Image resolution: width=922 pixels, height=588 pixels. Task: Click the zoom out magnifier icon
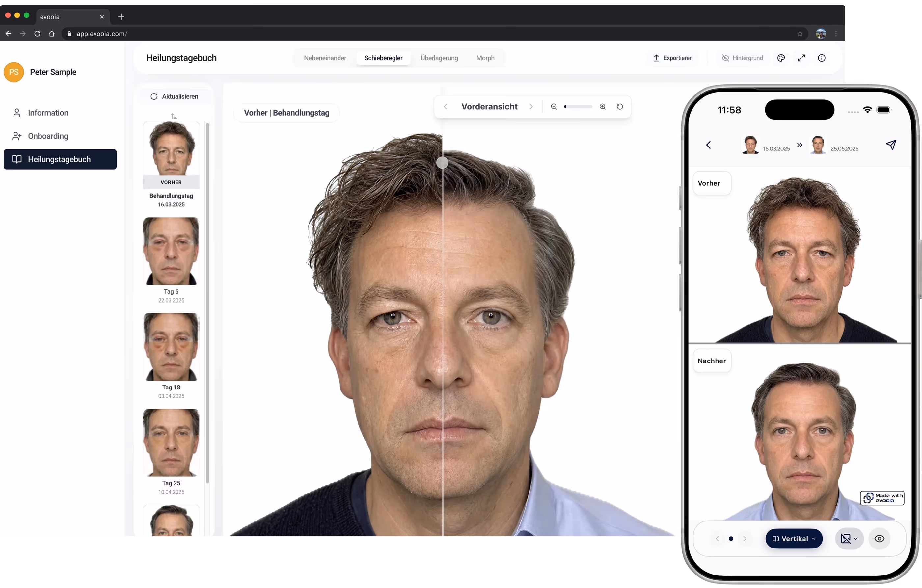click(x=554, y=107)
